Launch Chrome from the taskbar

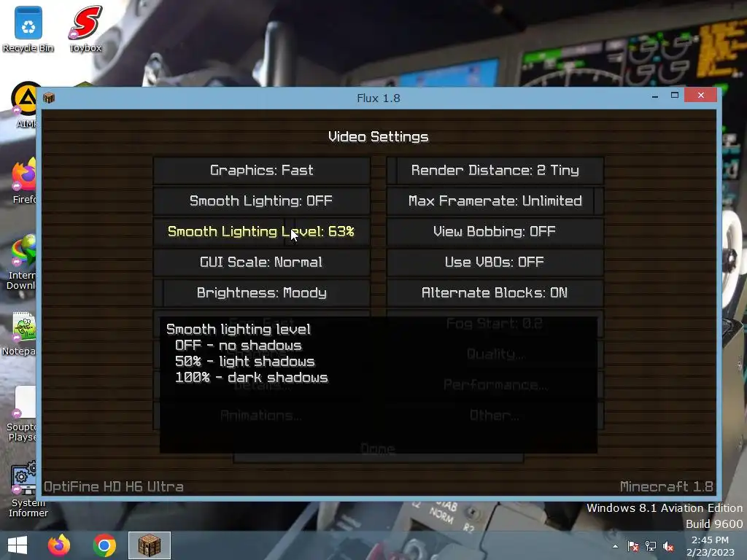coord(104,545)
